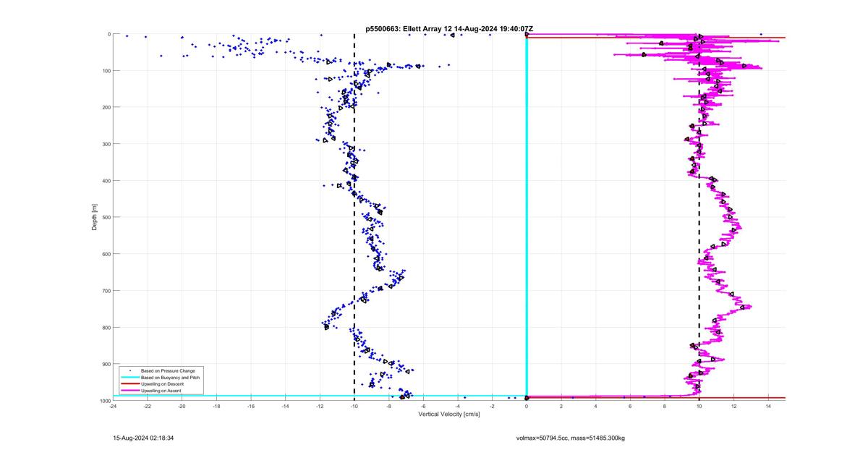The width and height of the screenshot is (868, 450).
Task: Select the x-axis label Vertical Velocity [cm/s]
Action: tap(448, 413)
